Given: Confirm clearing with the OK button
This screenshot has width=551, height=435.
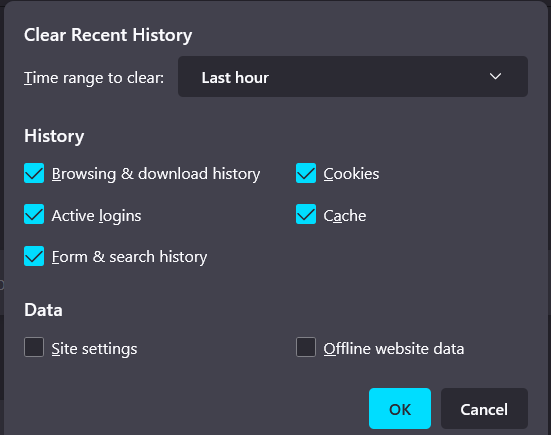Looking at the screenshot, I should point(400,409).
